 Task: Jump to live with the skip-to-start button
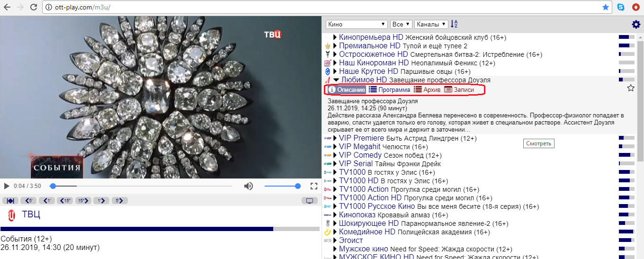[x=10, y=201]
